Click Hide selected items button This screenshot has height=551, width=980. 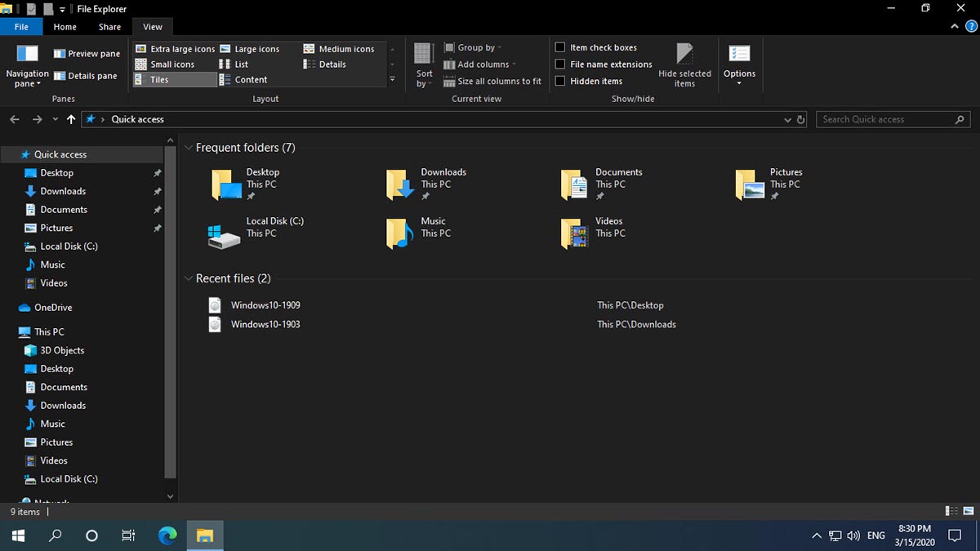tap(684, 65)
